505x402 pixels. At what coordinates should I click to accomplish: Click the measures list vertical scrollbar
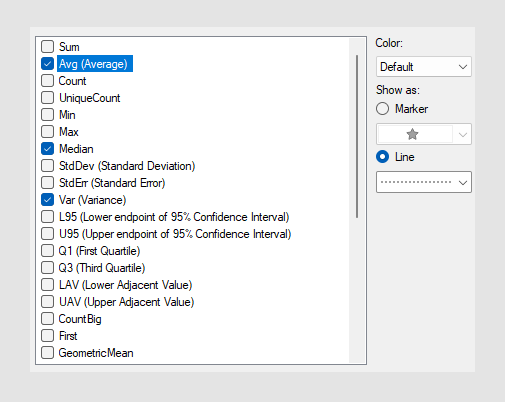pyautogui.click(x=357, y=137)
